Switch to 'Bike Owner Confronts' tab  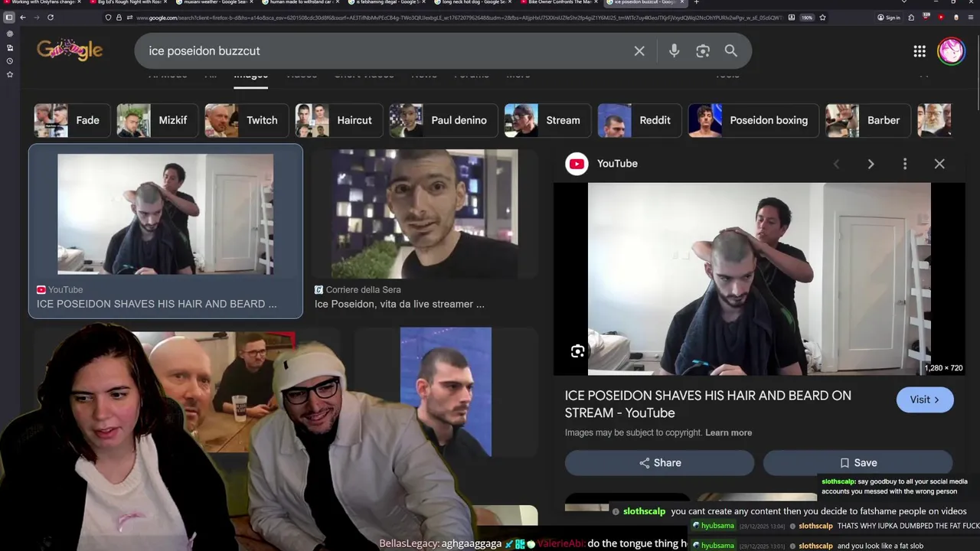(557, 2)
